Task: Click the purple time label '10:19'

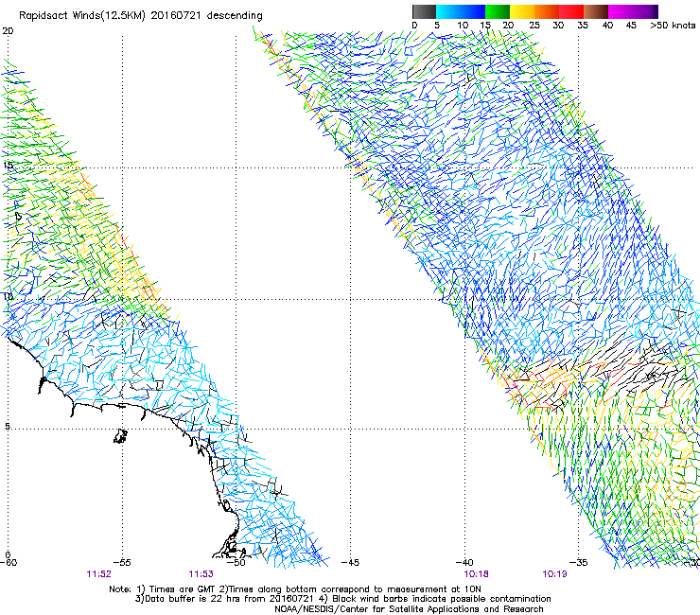Action: [554, 574]
